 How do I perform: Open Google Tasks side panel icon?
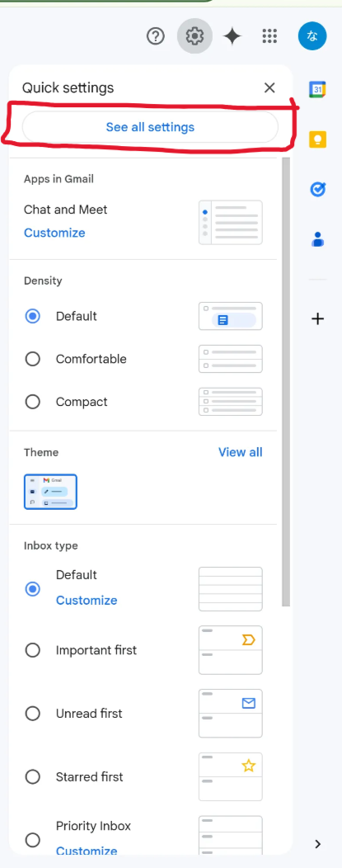click(x=318, y=189)
